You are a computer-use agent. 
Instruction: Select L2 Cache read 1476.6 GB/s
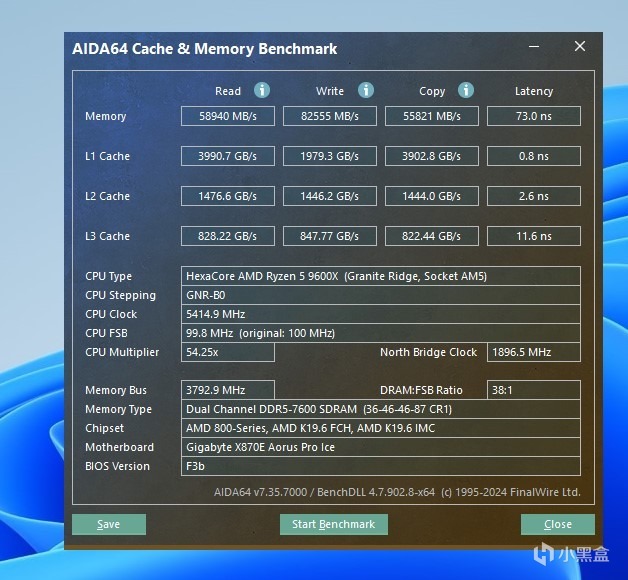pyautogui.click(x=228, y=196)
